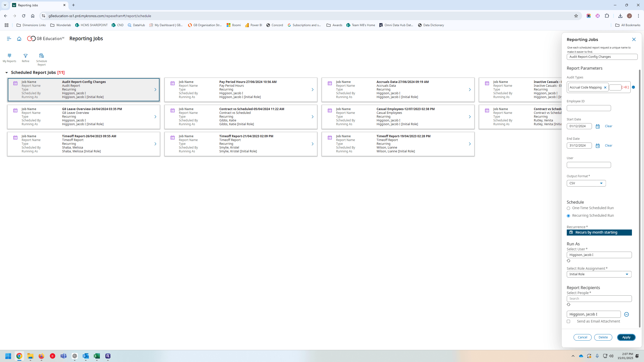Collapse the Scheduled Report Jobs section

7,73
